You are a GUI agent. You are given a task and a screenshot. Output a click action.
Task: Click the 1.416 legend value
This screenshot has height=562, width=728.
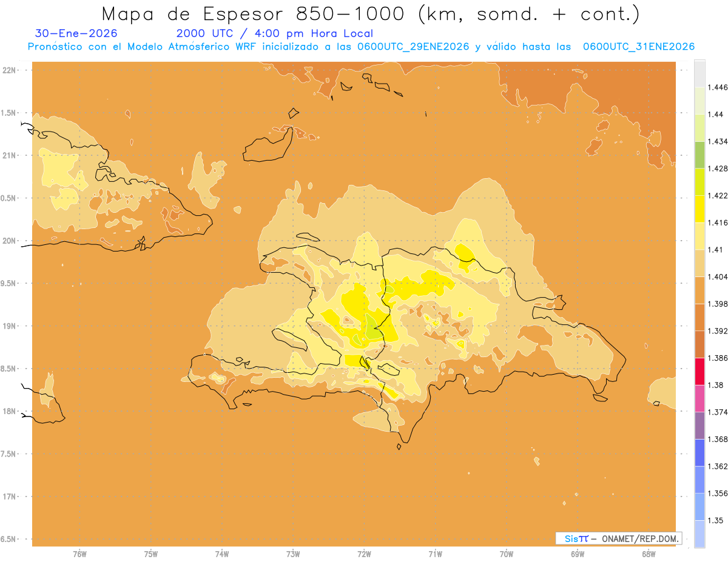click(717, 222)
